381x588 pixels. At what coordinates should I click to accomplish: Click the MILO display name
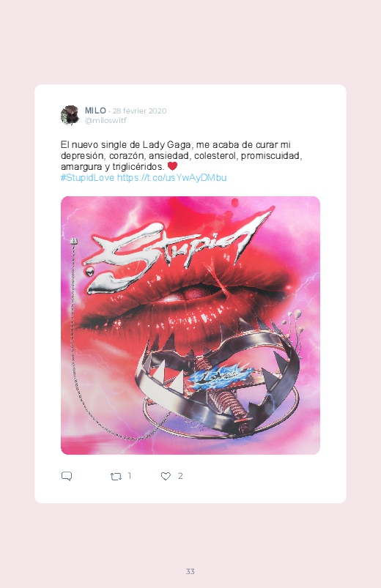point(95,111)
